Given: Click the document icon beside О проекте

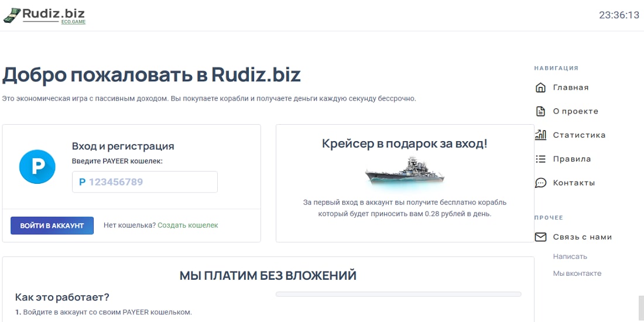Looking at the screenshot, I should [x=540, y=111].
